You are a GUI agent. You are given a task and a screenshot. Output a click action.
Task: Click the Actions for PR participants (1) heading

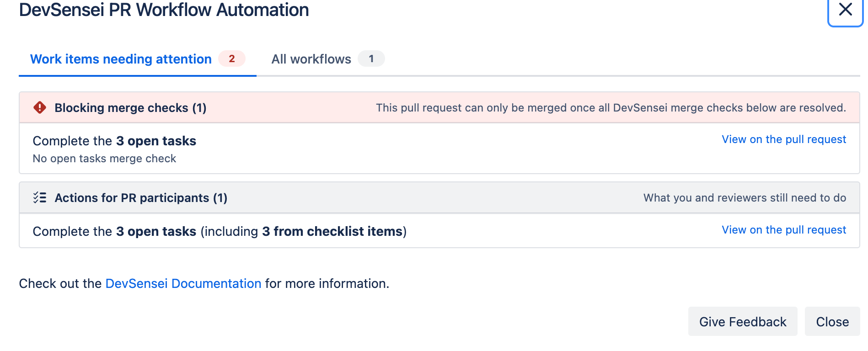pyautogui.click(x=141, y=198)
